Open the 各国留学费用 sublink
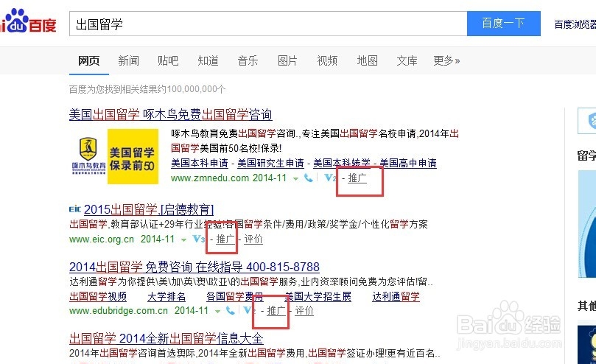This screenshot has height=364, width=596. 235,297
